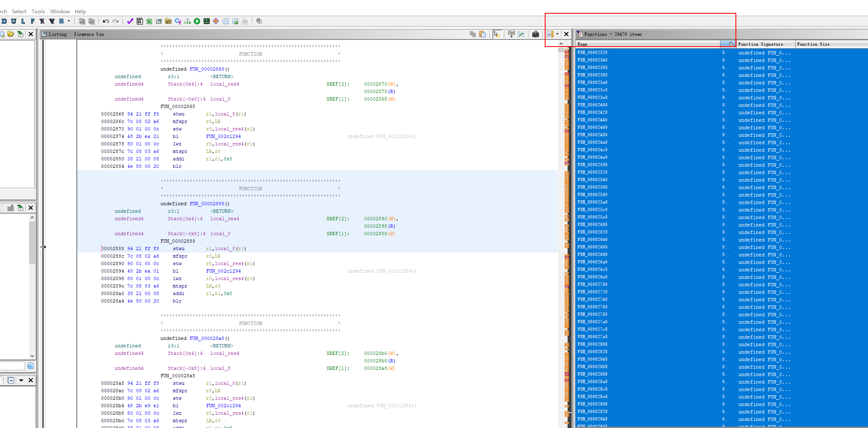Click green arrow navigate icon in middle-left panel
The width and height of the screenshot is (868, 428).
pyautogui.click(x=20, y=208)
